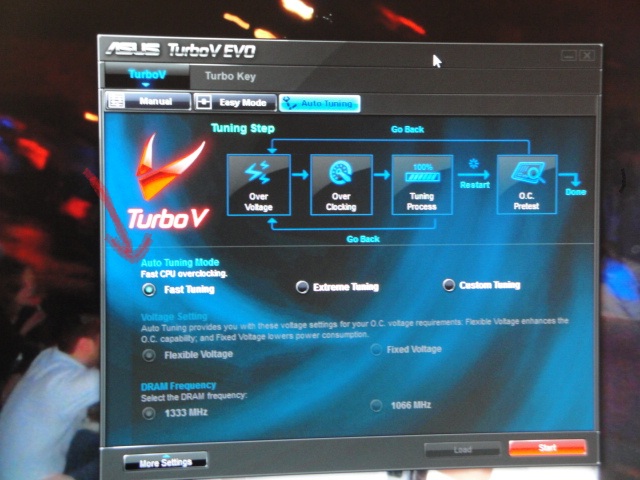Select the Fast Tuning radio button
The image size is (640, 480).
tap(149, 290)
